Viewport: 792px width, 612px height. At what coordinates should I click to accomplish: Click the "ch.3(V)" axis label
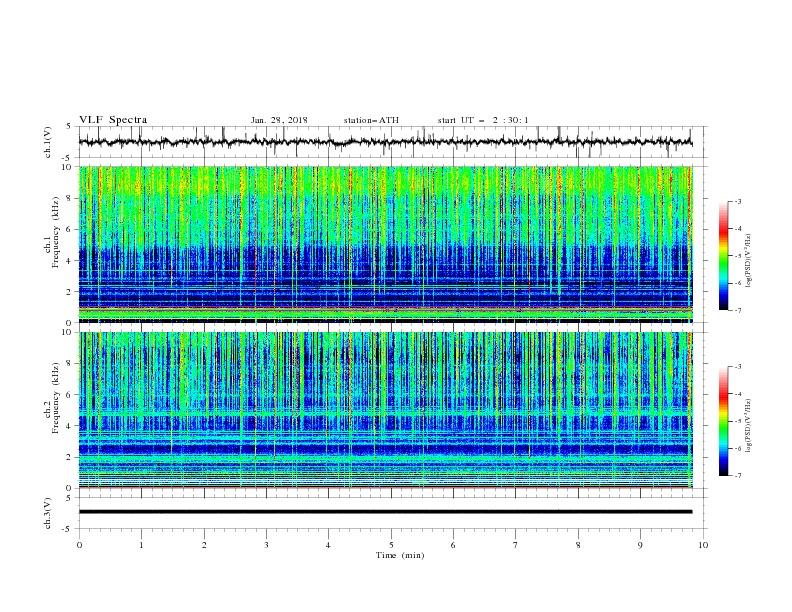48,513
